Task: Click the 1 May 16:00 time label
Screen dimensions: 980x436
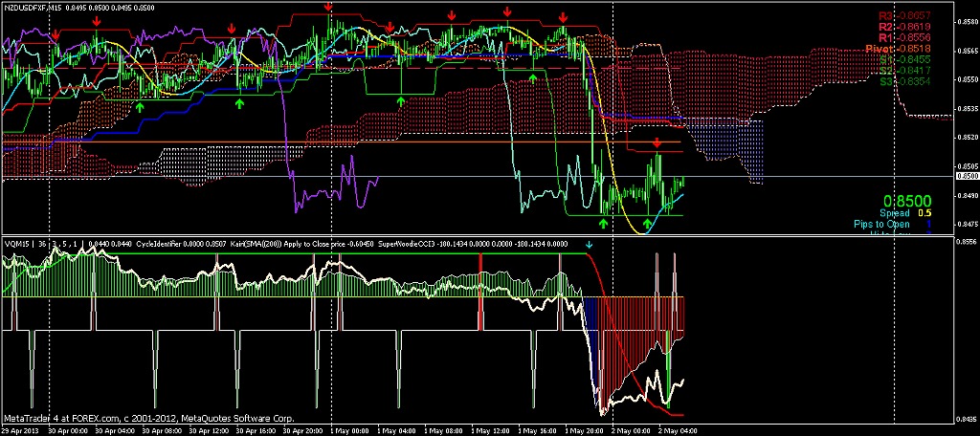Action: 537,430
